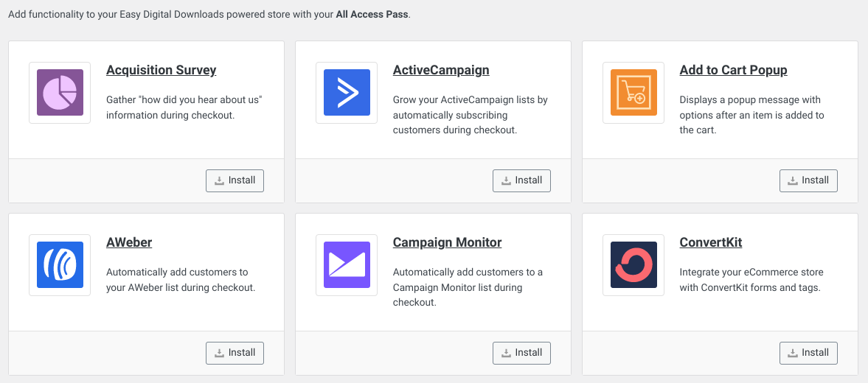This screenshot has width=868, height=383.
Task: Open the Acquisition Survey title link
Action: (x=162, y=71)
